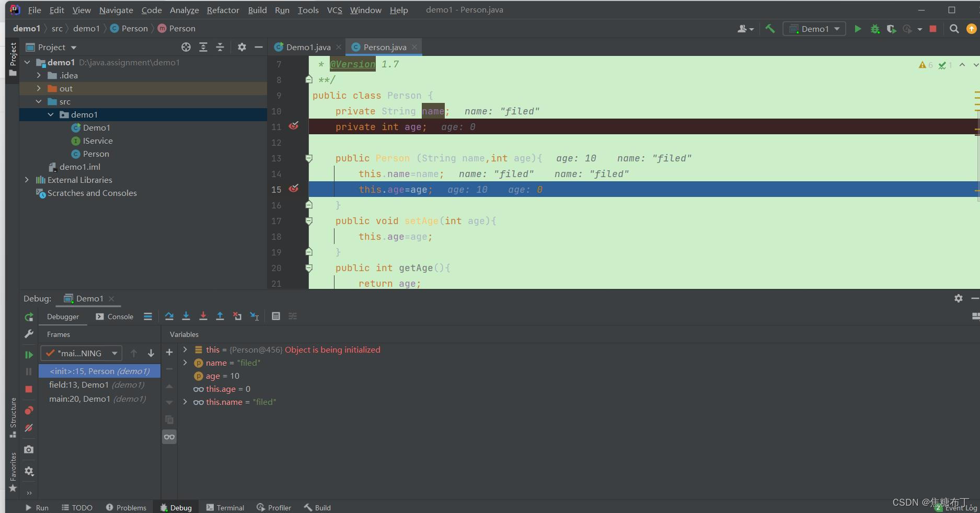Expand the out folder in the project tree
Image resolution: width=980 pixels, height=513 pixels.
pyautogui.click(x=39, y=88)
